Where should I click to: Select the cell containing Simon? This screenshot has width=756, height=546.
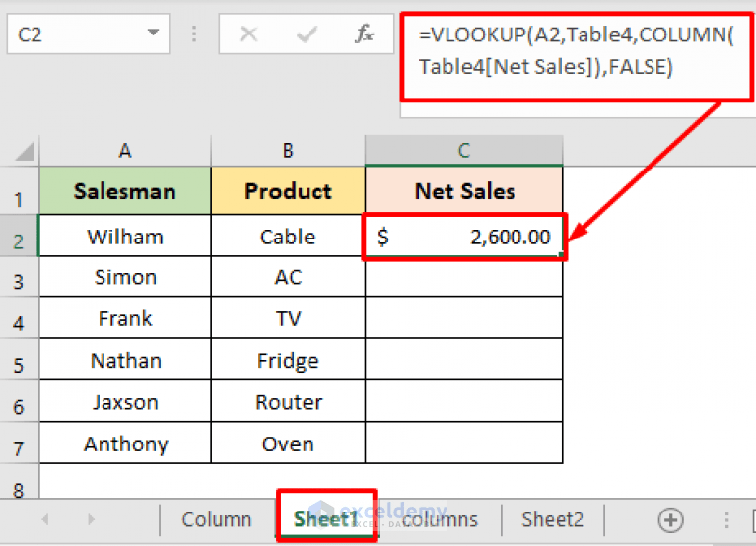pyautogui.click(x=125, y=277)
